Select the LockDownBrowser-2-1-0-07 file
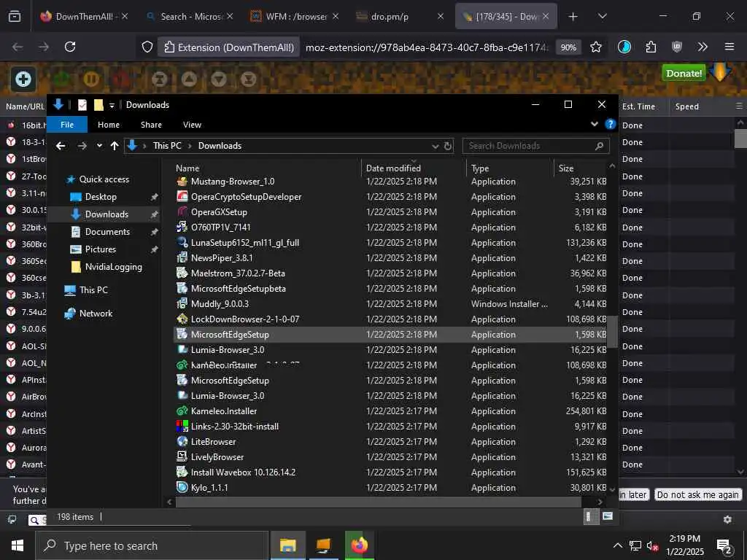 (245, 319)
